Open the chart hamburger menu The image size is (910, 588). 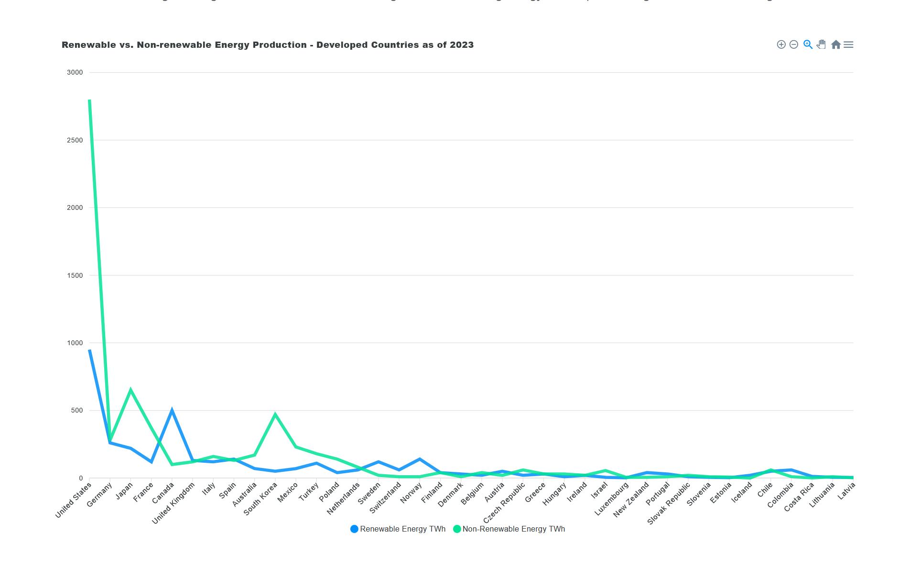848,44
